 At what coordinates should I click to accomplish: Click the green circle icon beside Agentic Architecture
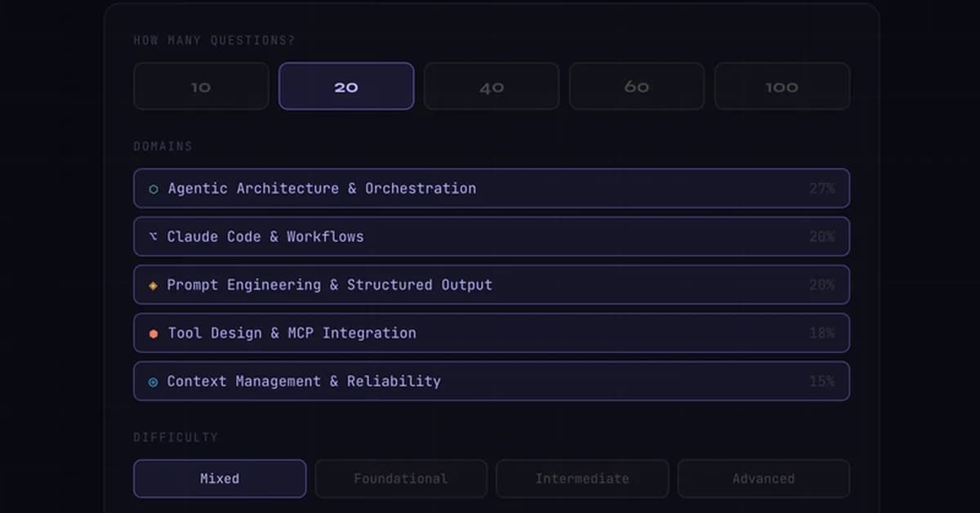tap(152, 188)
